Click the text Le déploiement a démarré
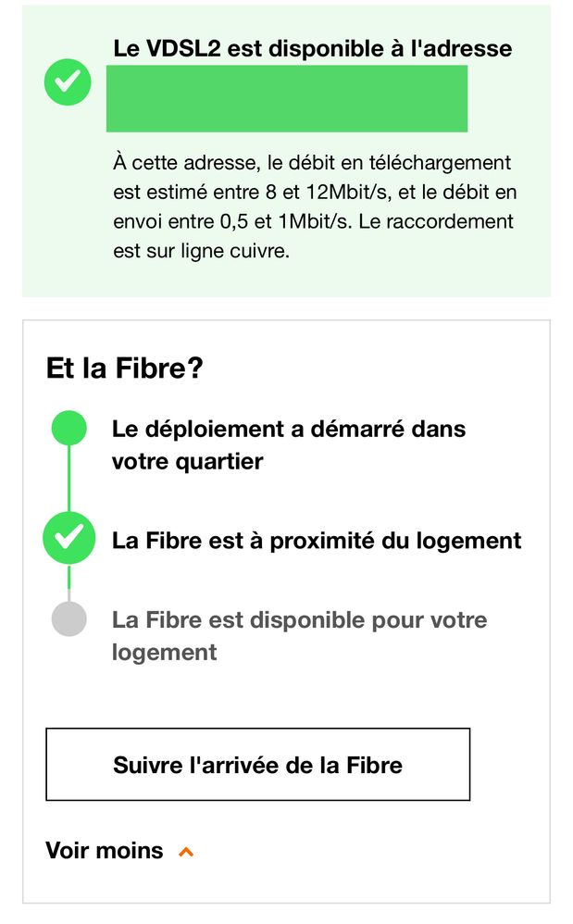 (x=288, y=429)
